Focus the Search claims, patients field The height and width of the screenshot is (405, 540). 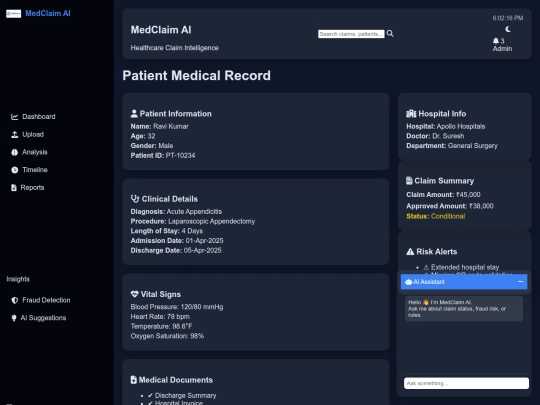click(x=351, y=34)
